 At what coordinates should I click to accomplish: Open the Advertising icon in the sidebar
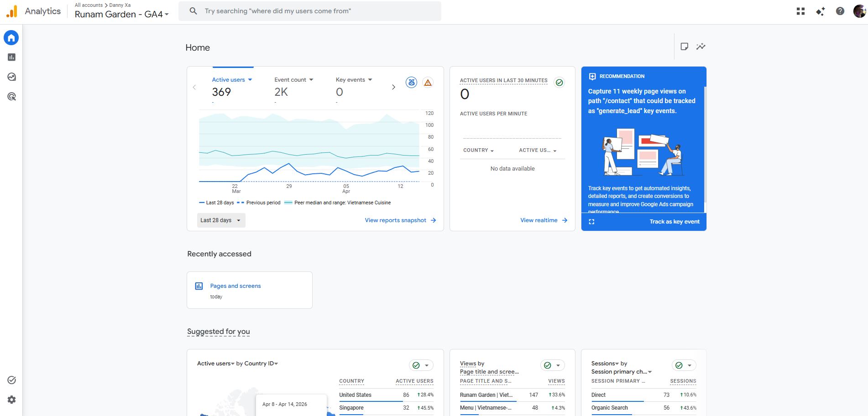coord(11,96)
